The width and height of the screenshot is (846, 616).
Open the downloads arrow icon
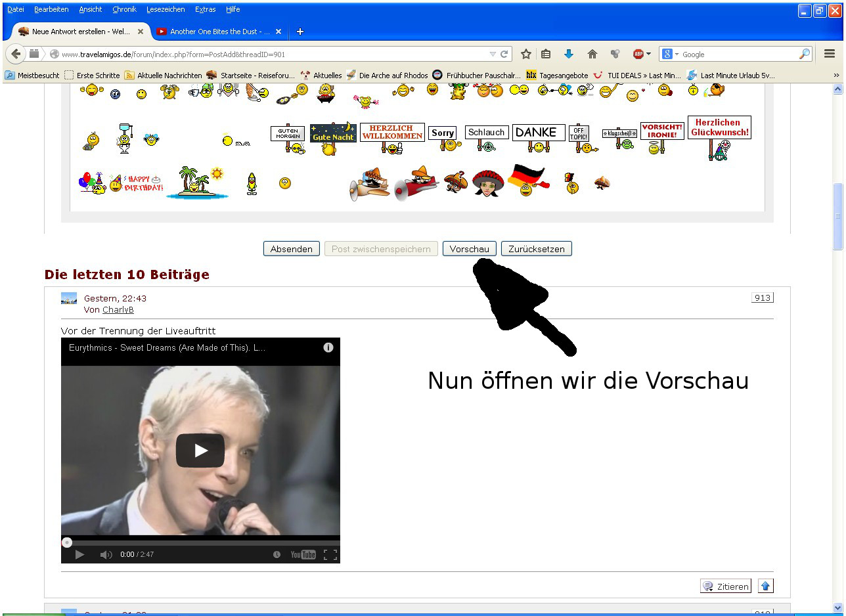(569, 55)
